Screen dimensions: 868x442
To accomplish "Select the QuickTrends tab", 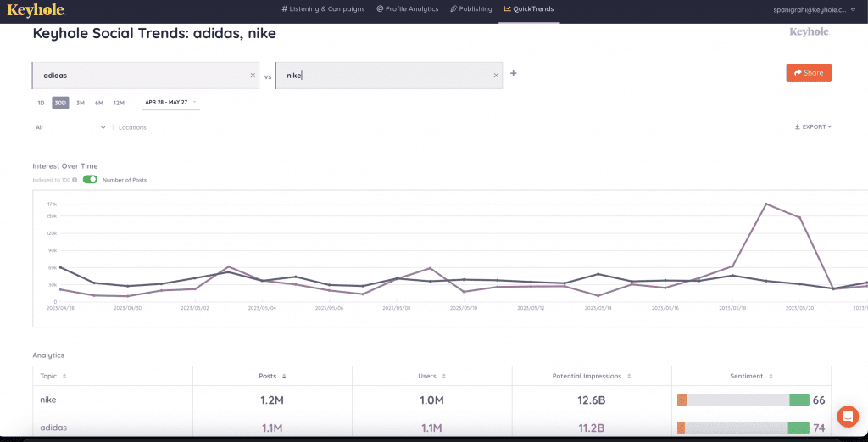I will [529, 8].
